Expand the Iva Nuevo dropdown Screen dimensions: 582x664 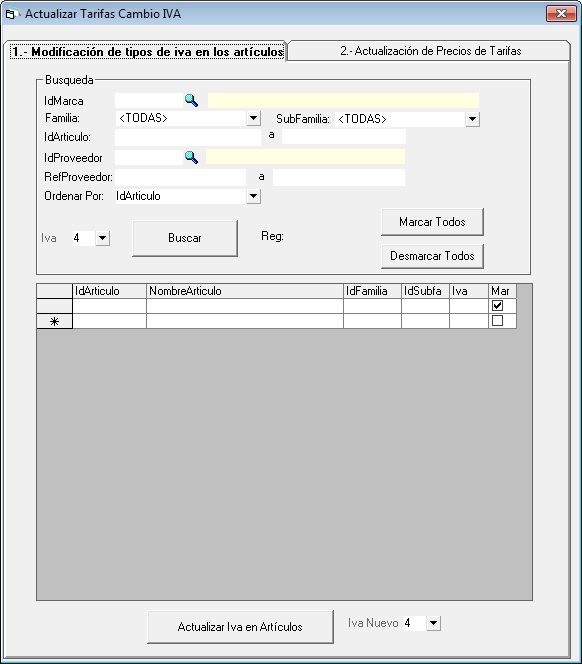[433, 623]
